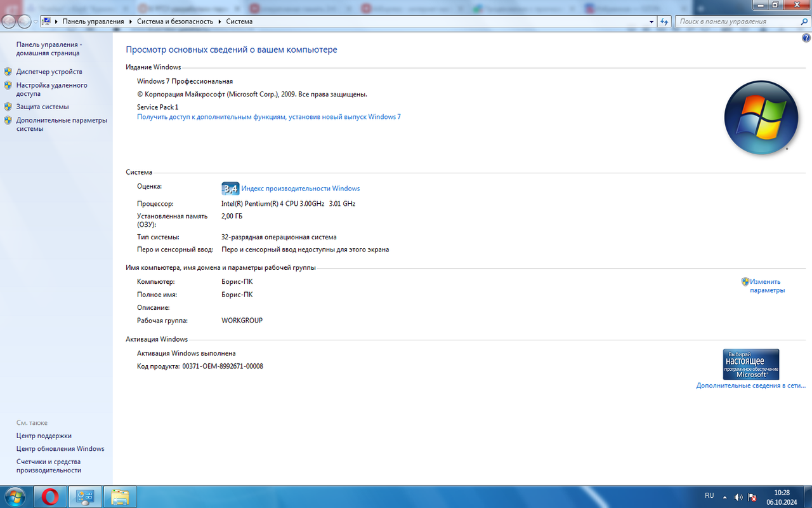
Task: Click the shield icon beside Защита системы
Action: coord(8,107)
